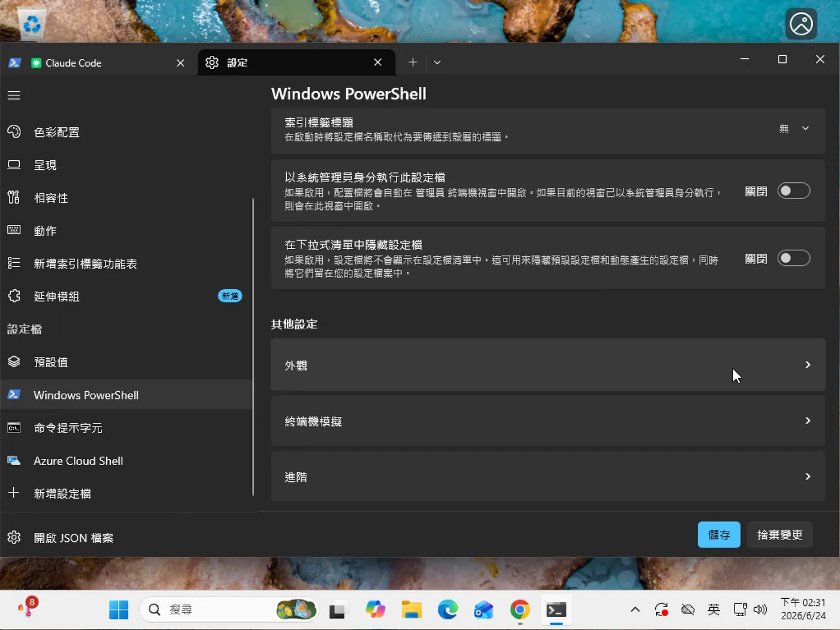Open 新增索引標籤功能表 settings page
Screen dimensions: 840x630
[126, 263]
